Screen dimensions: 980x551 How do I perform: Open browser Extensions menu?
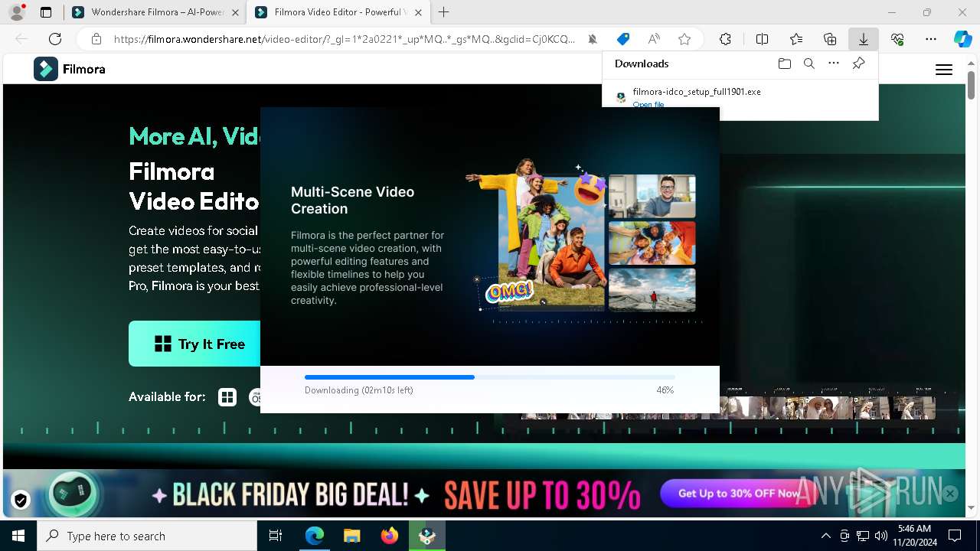pos(725,39)
